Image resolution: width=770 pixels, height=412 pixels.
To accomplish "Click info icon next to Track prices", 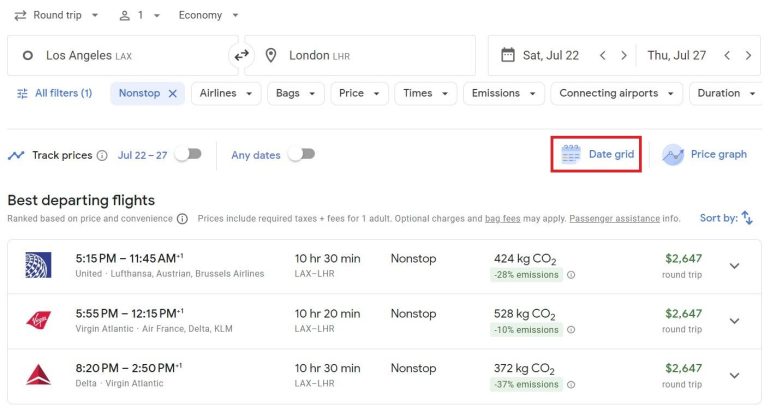I will coord(102,156).
